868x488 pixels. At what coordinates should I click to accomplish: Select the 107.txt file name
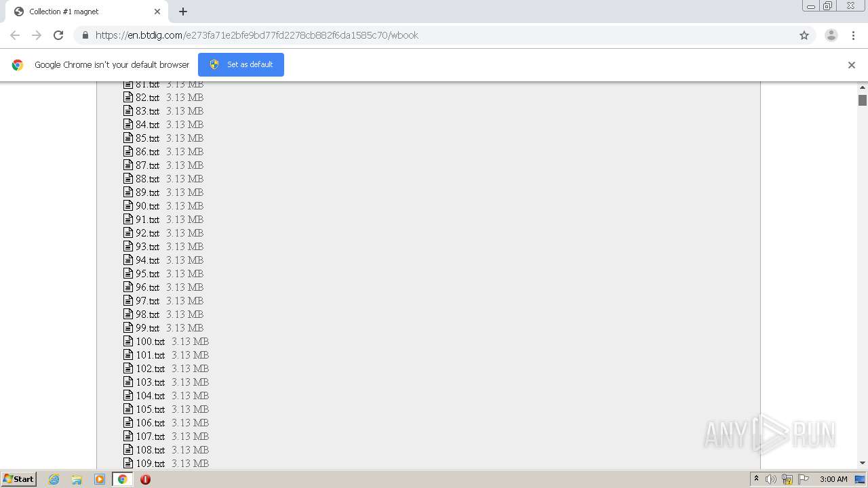[150, 436]
